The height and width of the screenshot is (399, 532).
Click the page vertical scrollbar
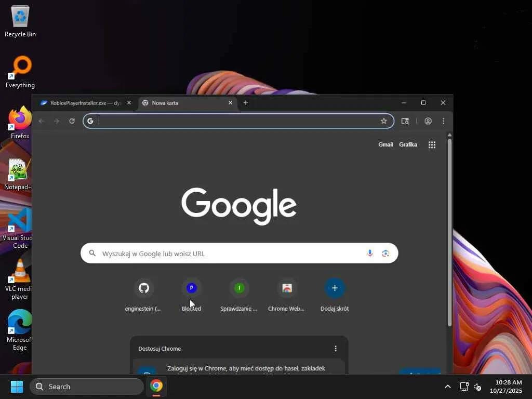click(x=449, y=232)
